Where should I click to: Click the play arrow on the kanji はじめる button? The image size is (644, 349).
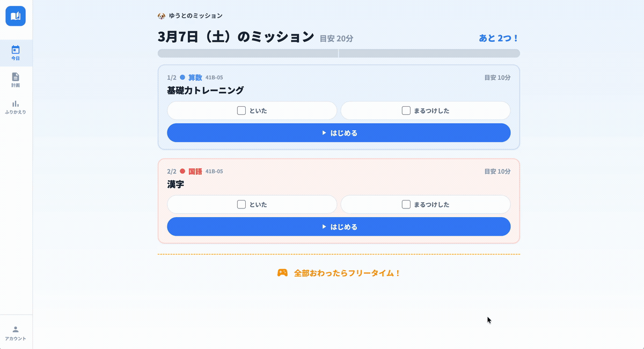pyautogui.click(x=324, y=226)
